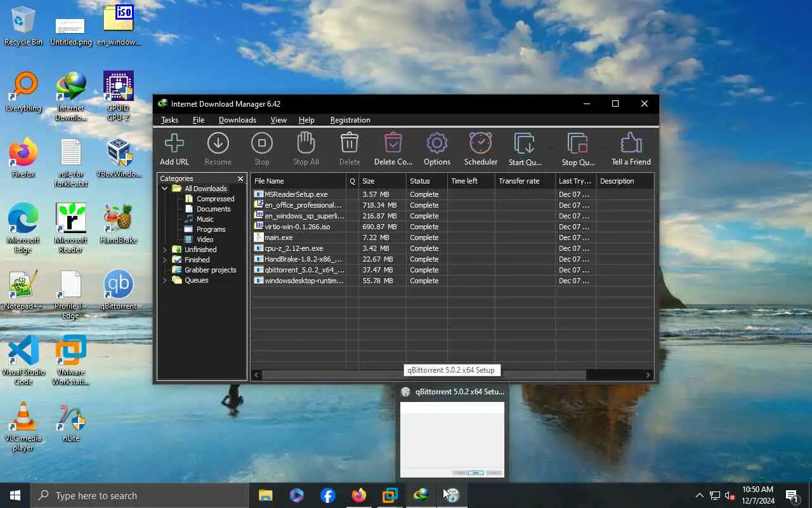Open IDM Options gear icon
Viewport: 812px width, 508px height.
[x=437, y=144]
